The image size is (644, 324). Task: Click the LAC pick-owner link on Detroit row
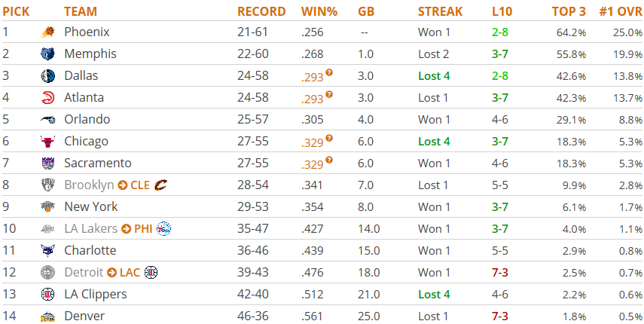[x=130, y=272]
